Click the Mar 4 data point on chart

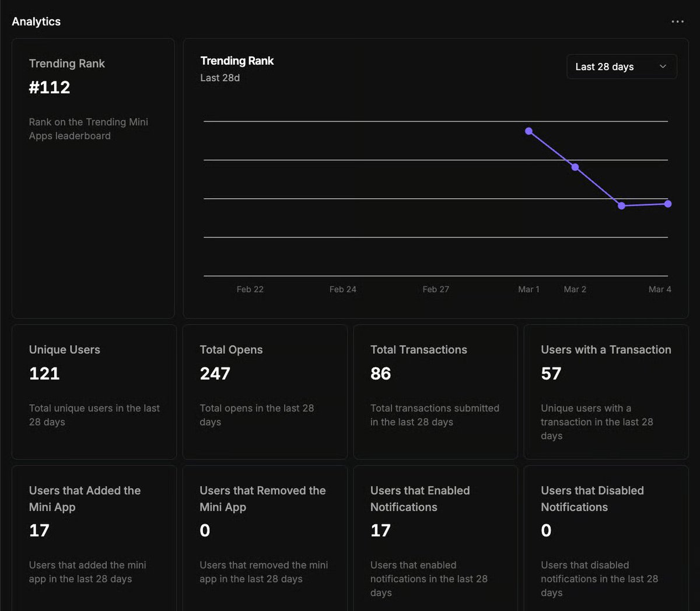pyautogui.click(x=668, y=204)
